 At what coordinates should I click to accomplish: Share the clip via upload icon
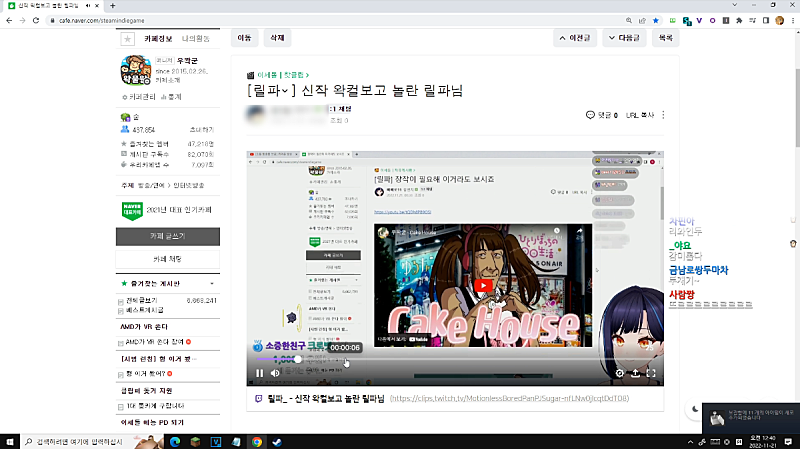click(x=635, y=373)
